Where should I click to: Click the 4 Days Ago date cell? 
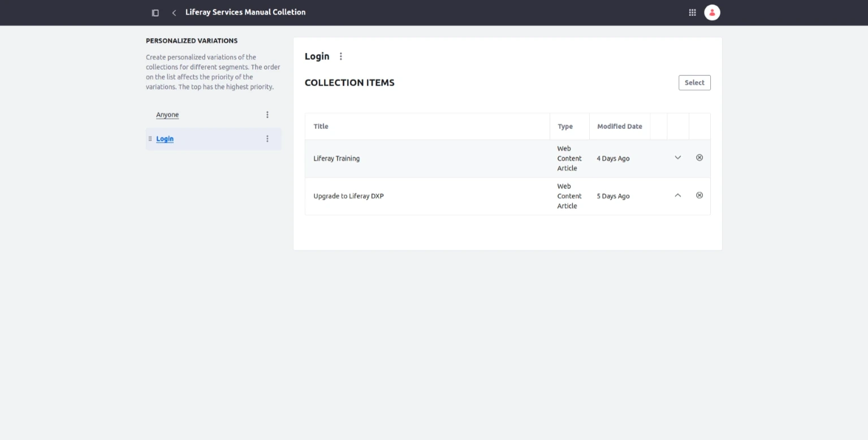[613, 158]
